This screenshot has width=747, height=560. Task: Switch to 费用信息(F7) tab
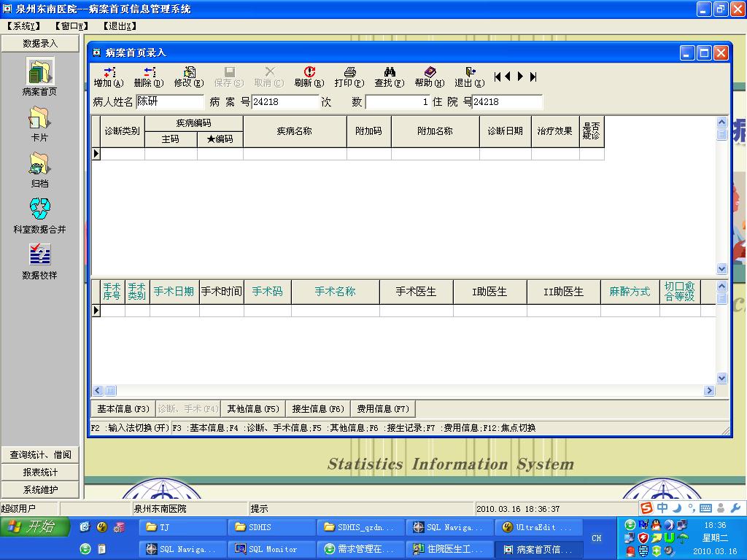click(383, 409)
